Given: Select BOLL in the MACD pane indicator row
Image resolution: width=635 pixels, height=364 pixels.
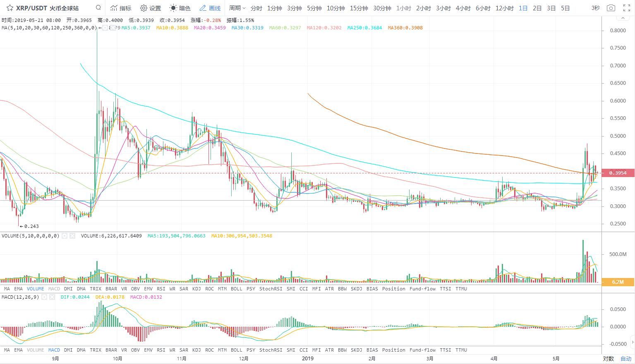Looking at the screenshot, I should [236, 350].
